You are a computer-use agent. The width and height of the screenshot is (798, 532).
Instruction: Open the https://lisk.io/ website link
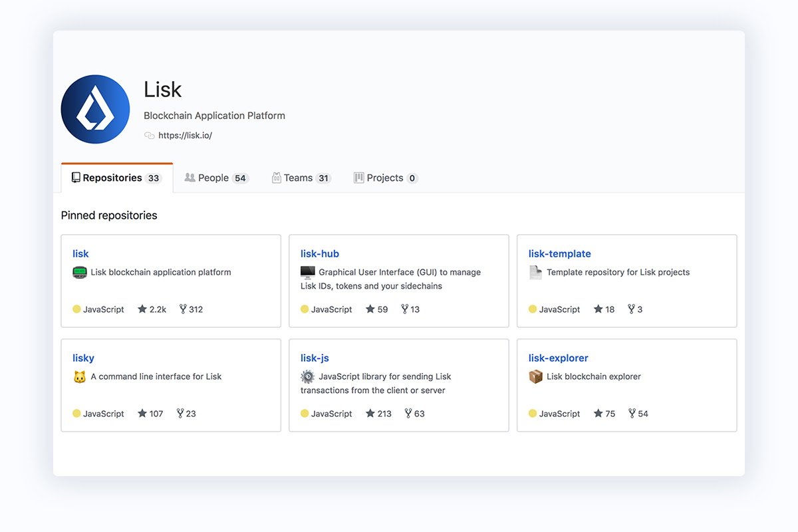pyautogui.click(x=185, y=136)
